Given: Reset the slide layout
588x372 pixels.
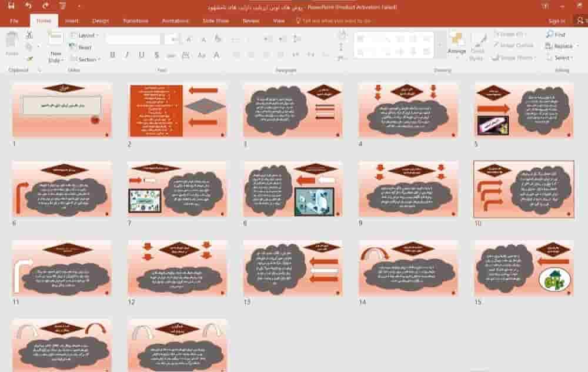Looking at the screenshot, I should (81, 47).
